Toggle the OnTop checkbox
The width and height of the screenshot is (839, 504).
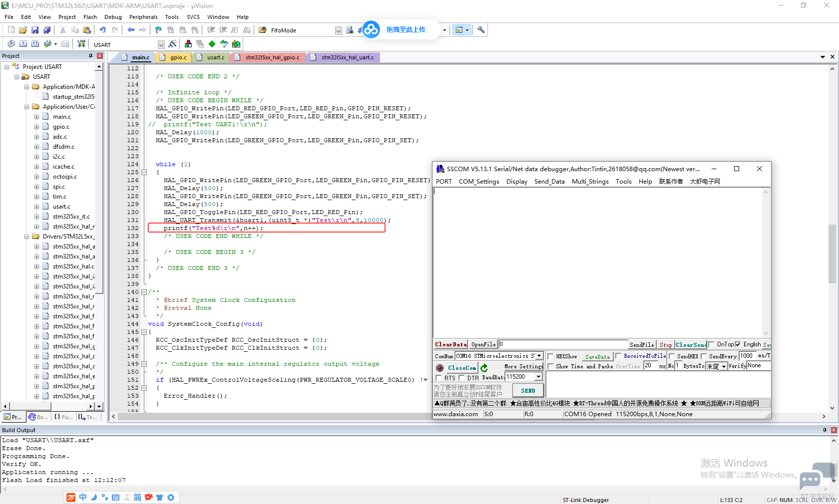[x=712, y=344]
